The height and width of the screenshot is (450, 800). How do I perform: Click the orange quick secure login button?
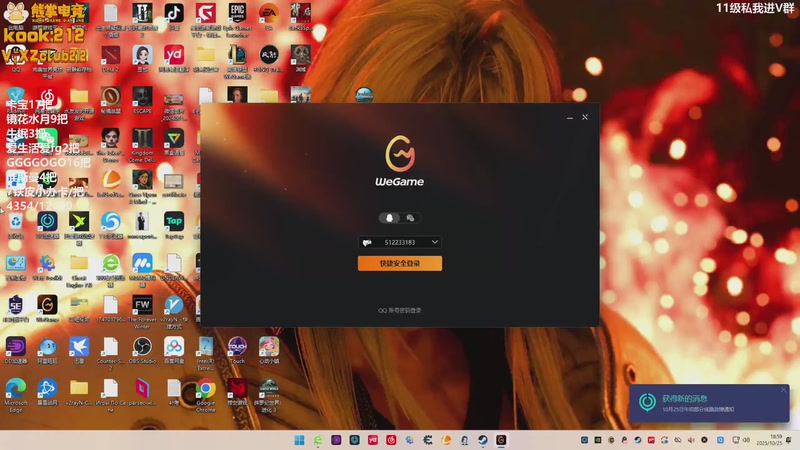pos(399,263)
